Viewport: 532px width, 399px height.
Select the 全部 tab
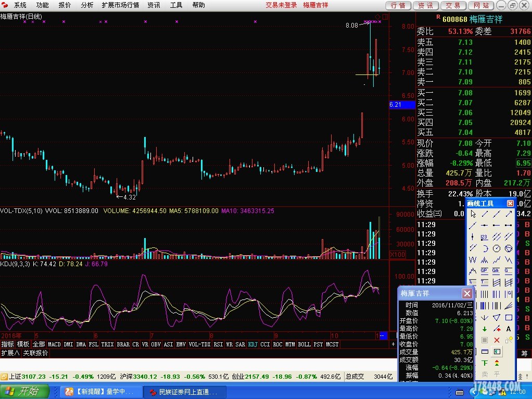click(39, 344)
